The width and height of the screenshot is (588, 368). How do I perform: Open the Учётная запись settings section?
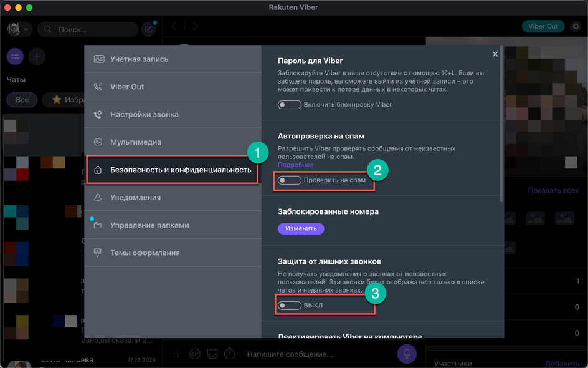click(173, 59)
